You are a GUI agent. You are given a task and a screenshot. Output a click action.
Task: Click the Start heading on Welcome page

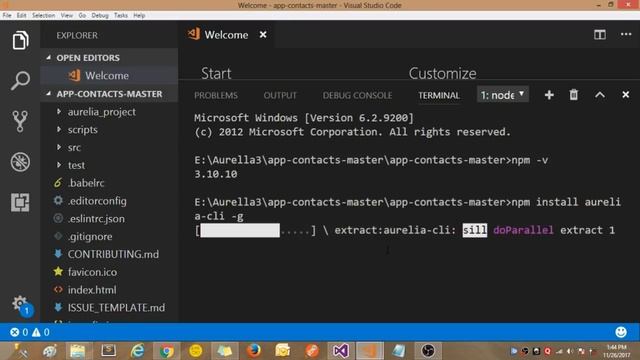click(216, 73)
